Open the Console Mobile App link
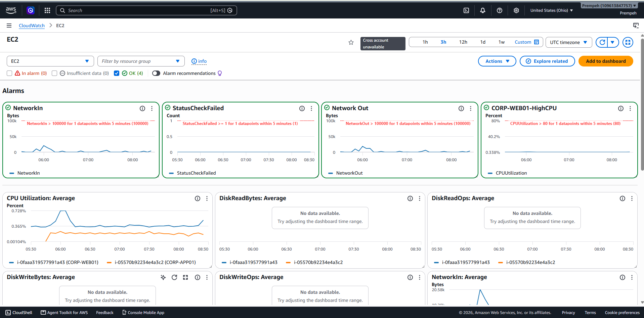This screenshot has width=644, height=318. coord(143,313)
